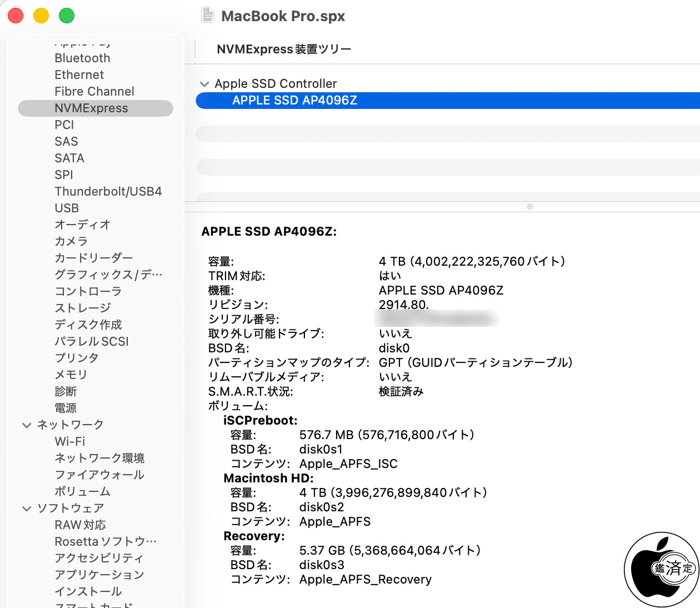
Task: Collapse the ソフトウェア sidebar section
Action: tap(27, 509)
